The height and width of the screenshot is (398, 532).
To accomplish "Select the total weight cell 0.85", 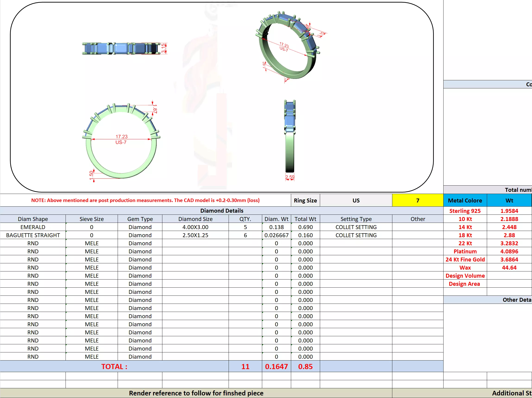I will (305, 367).
